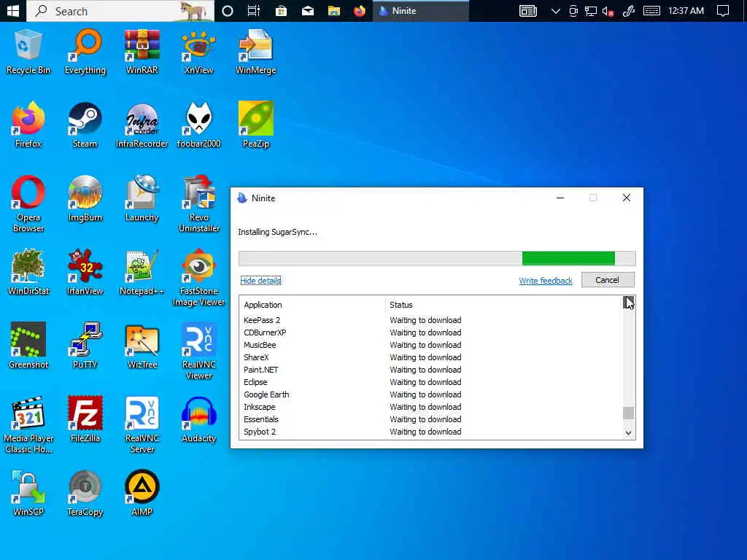Select the FastStone Image Viewer icon
This screenshot has height=560, width=747.
coord(198,278)
